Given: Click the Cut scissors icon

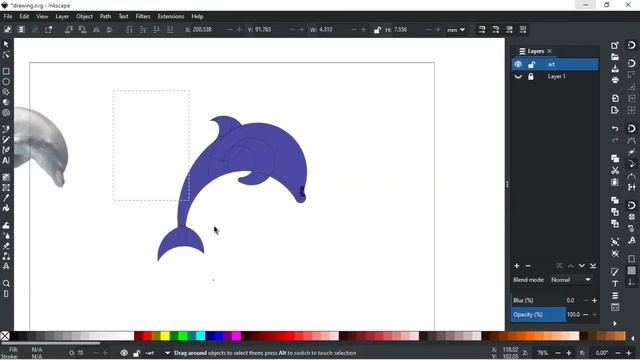Looking at the screenshot, I should tap(615, 170).
